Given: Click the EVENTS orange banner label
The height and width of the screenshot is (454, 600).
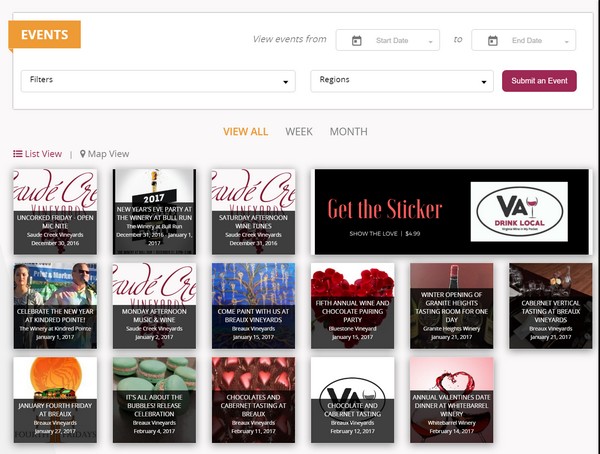Looking at the screenshot, I should click(44, 34).
